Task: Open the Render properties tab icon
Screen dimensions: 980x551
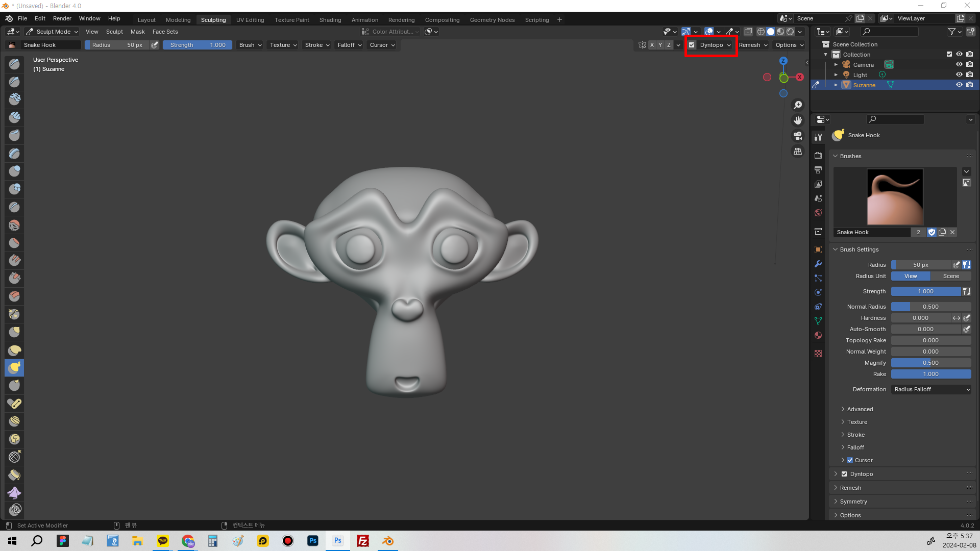Action: point(818,155)
